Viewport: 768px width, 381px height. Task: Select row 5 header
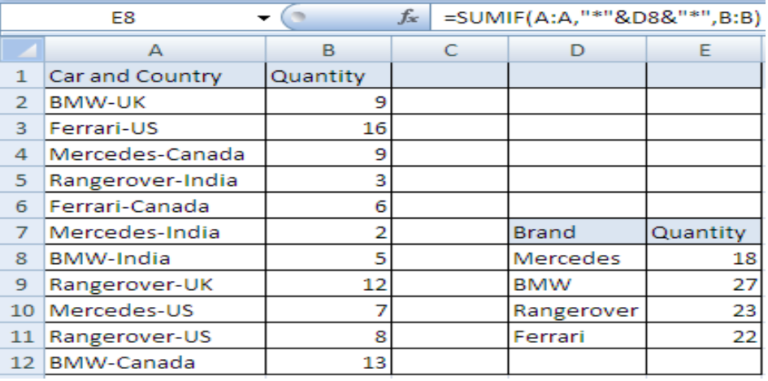tap(22, 180)
